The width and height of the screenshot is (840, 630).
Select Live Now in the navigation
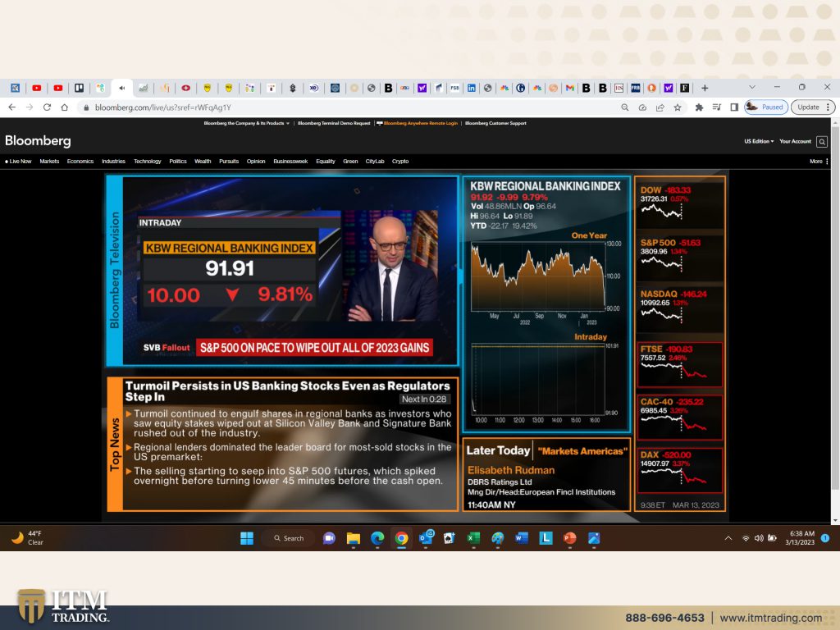click(18, 162)
